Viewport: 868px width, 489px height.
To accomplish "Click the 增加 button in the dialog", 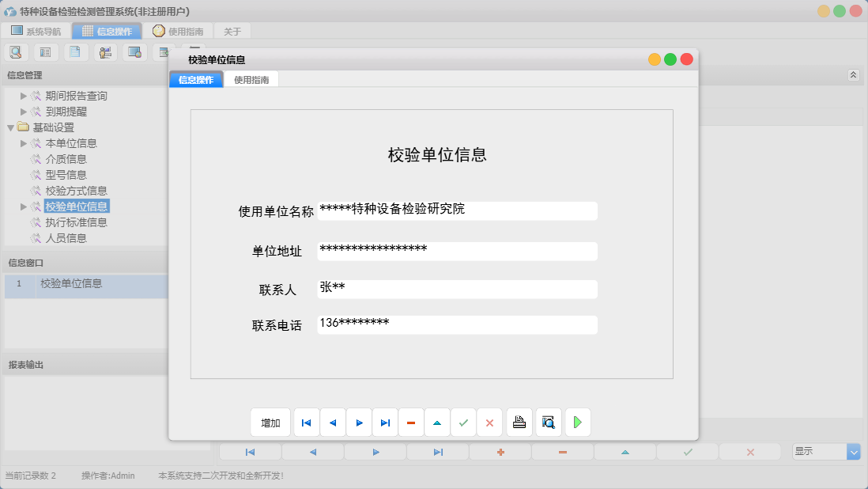I will [x=270, y=422].
